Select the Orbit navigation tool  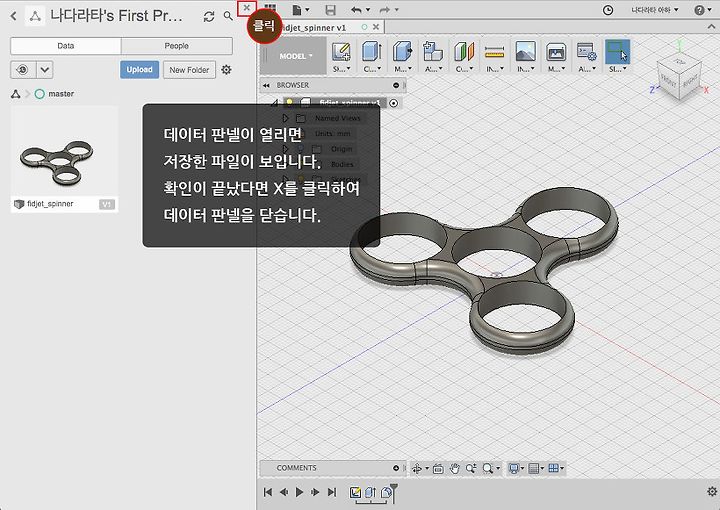[x=417, y=468]
